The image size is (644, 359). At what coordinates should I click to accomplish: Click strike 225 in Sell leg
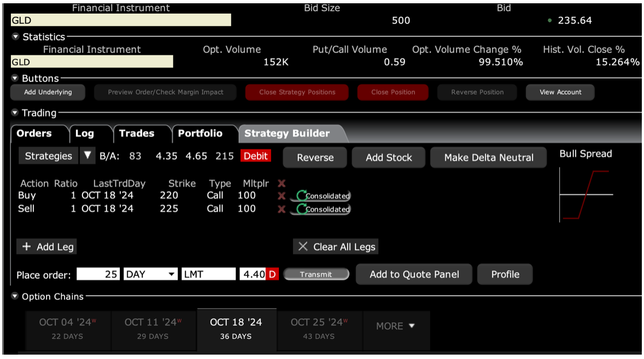click(169, 209)
